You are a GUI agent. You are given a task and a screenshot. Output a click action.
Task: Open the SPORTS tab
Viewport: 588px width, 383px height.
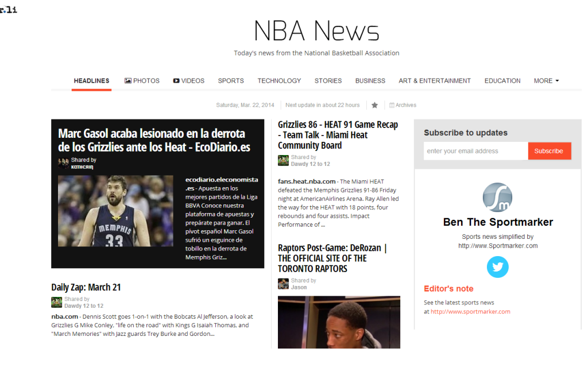click(x=231, y=80)
